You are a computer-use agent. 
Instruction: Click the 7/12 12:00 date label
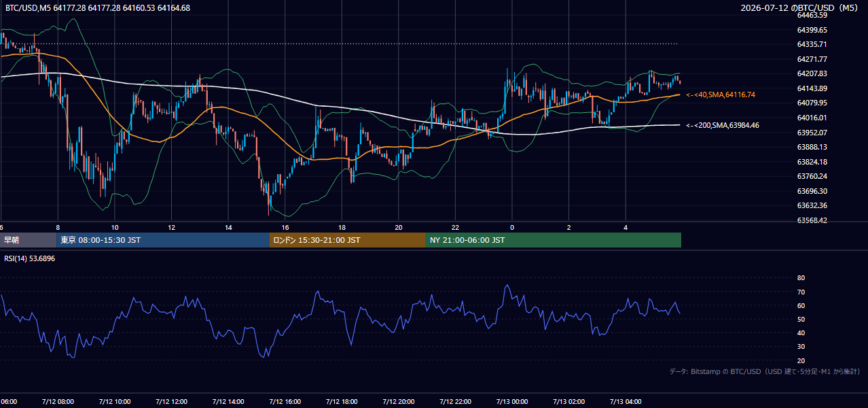[171, 401]
